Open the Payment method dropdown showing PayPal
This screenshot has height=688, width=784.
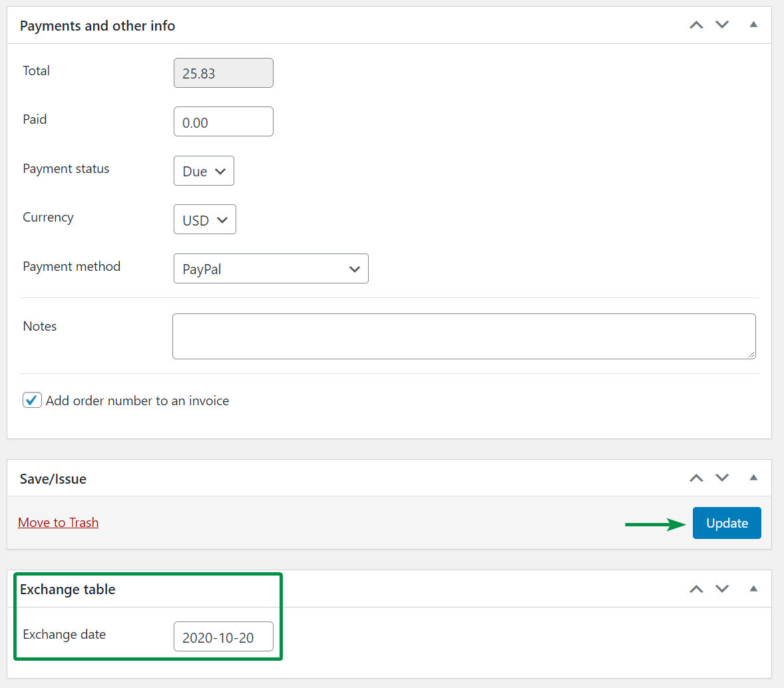[x=270, y=268]
